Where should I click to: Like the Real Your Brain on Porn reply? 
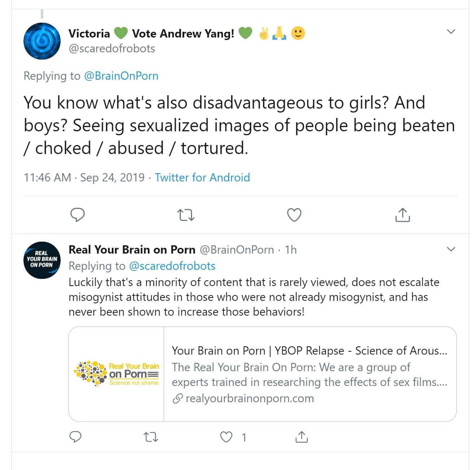tap(226, 437)
